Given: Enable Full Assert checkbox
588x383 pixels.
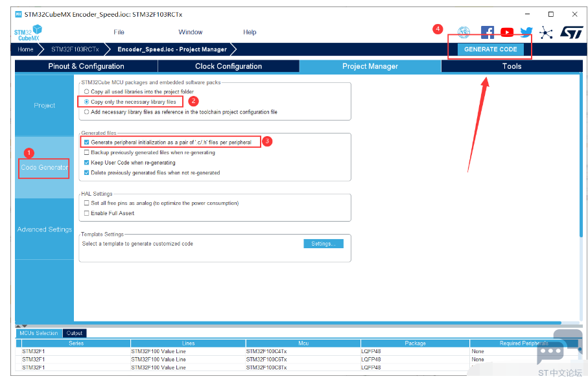Looking at the screenshot, I should (x=87, y=213).
